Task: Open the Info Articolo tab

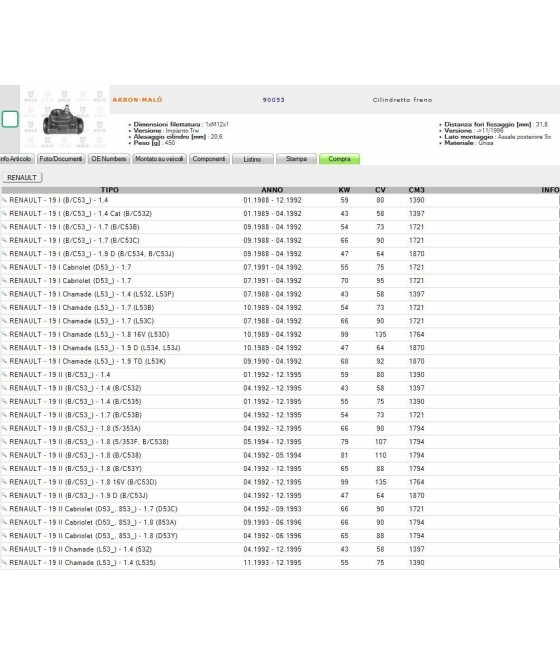Action: pos(16,159)
